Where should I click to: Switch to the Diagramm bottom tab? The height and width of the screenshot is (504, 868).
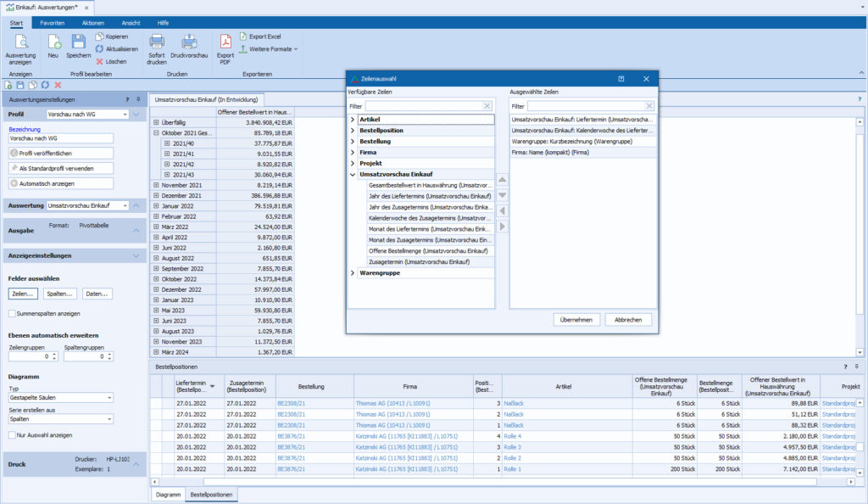(167, 493)
